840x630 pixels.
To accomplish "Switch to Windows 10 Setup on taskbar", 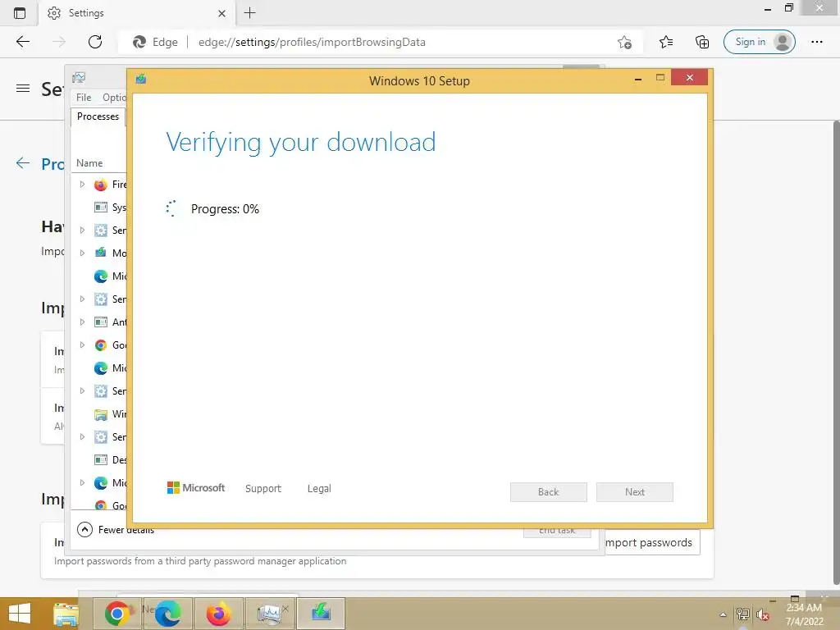I will pos(321,614).
